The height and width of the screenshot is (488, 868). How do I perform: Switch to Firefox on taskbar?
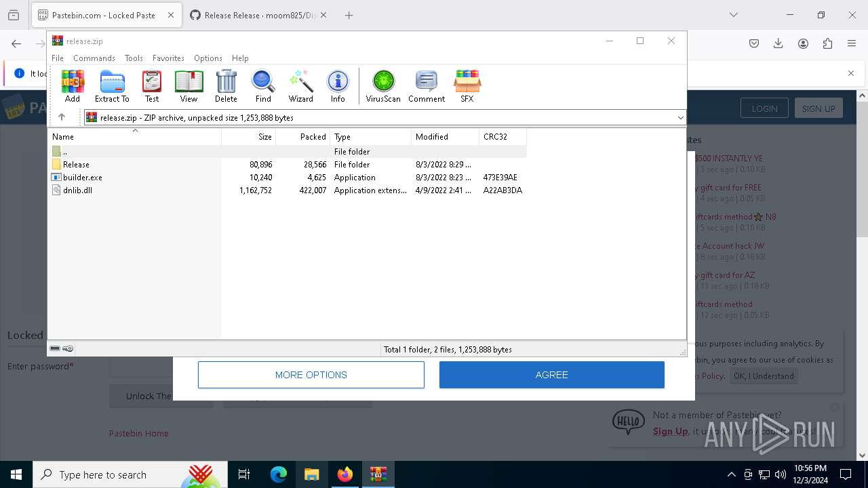point(345,474)
